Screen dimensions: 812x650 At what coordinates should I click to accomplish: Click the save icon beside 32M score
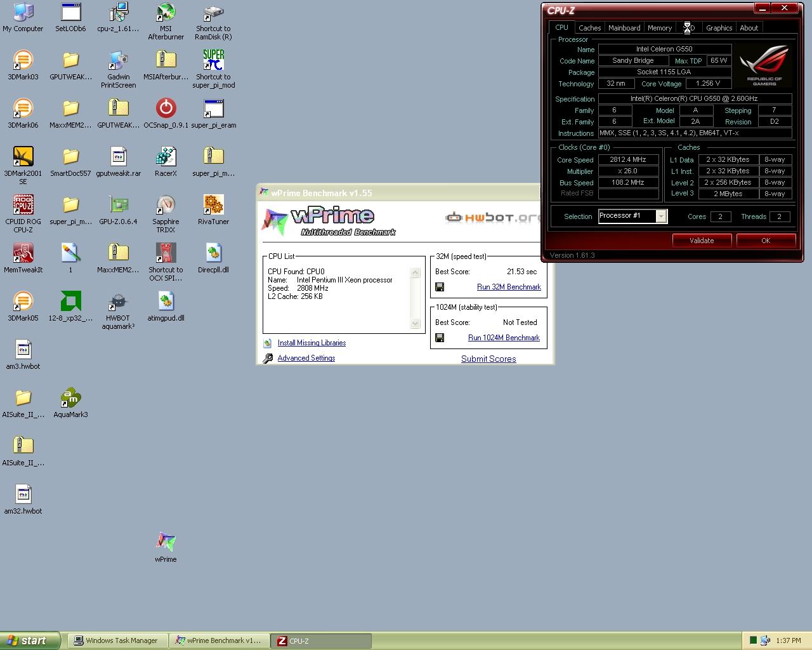(440, 287)
